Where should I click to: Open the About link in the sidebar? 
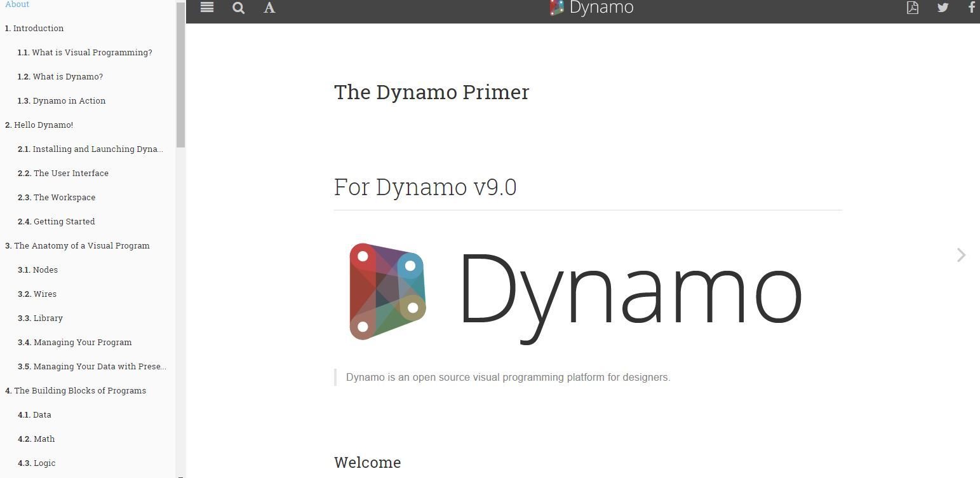(17, 4)
